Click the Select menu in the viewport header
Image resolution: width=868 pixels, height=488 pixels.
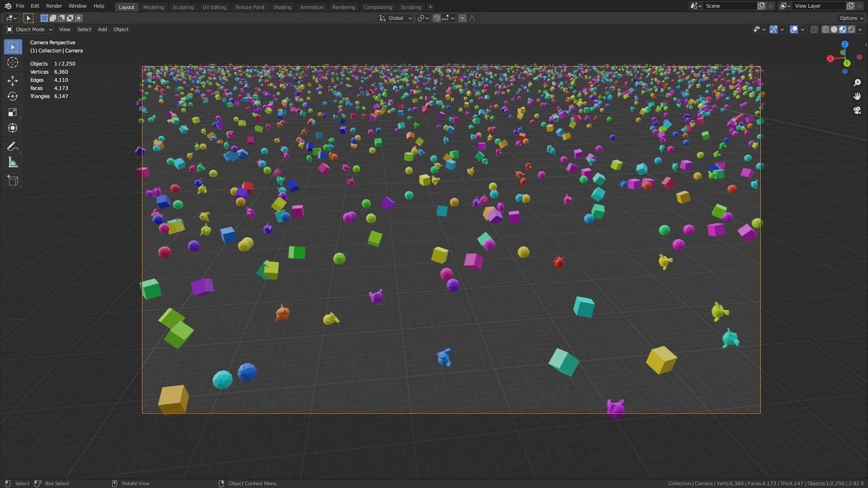pos(84,29)
